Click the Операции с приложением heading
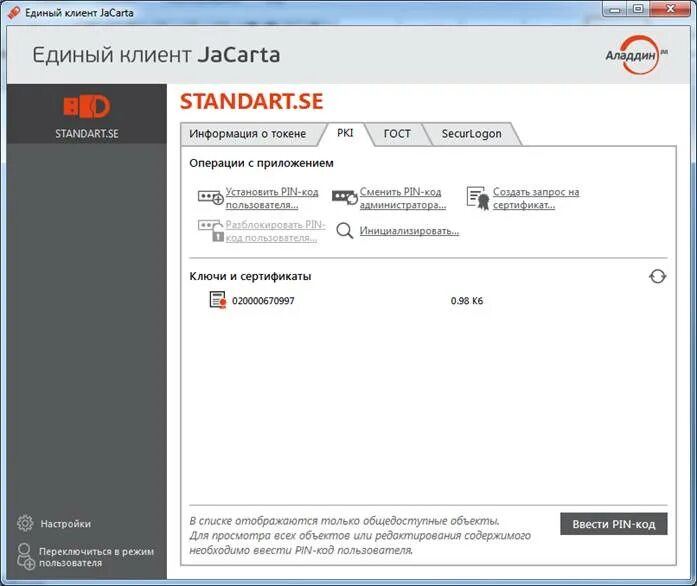The image size is (697, 586). 261,163
